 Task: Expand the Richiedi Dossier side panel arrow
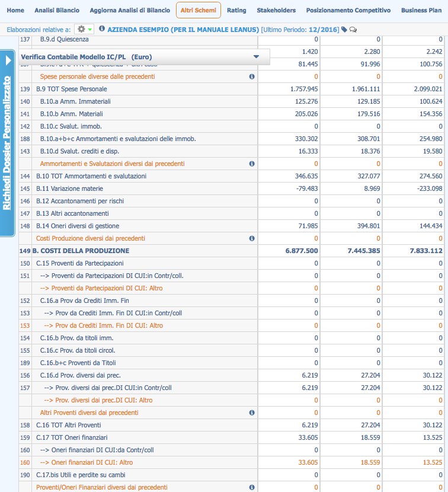point(8,60)
